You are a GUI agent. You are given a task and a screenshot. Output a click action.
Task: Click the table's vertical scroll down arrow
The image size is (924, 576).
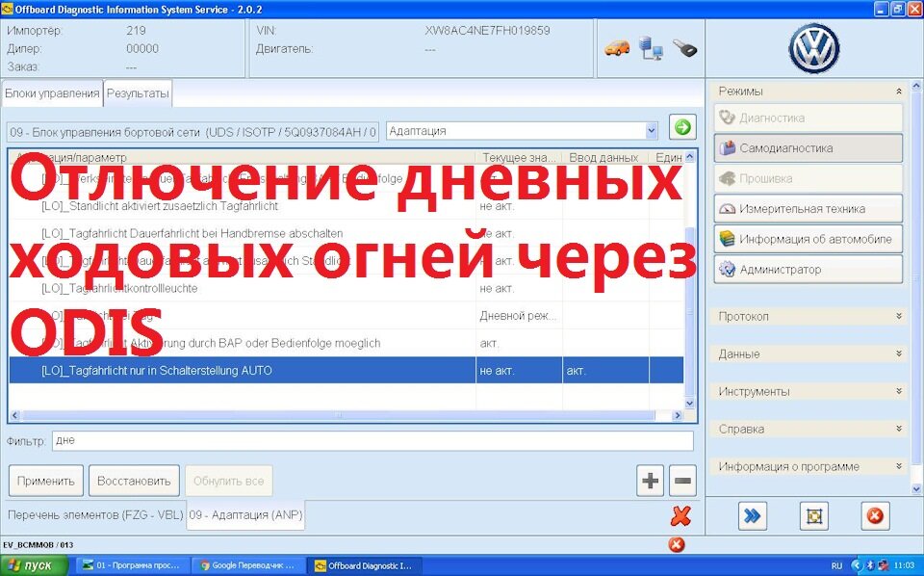[x=690, y=404]
